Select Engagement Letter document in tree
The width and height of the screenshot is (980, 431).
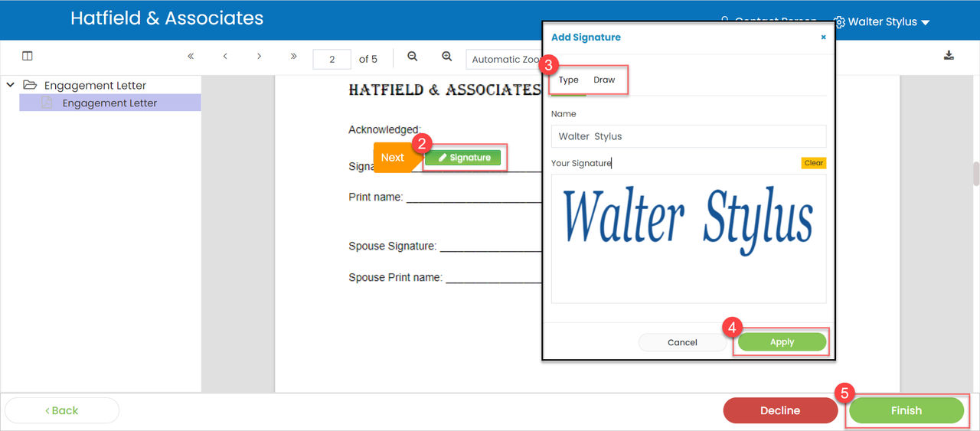tap(109, 103)
